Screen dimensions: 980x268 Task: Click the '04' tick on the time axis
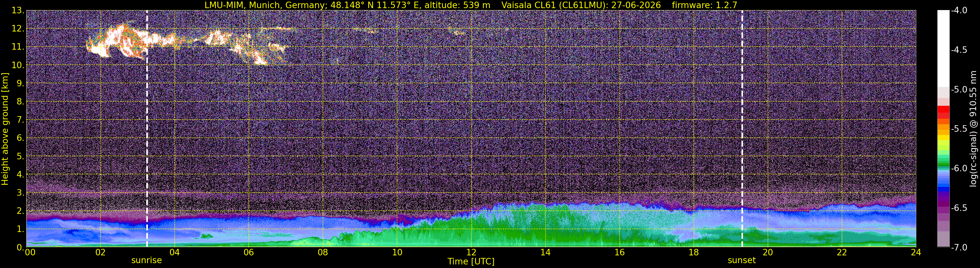click(x=174, y=252)
